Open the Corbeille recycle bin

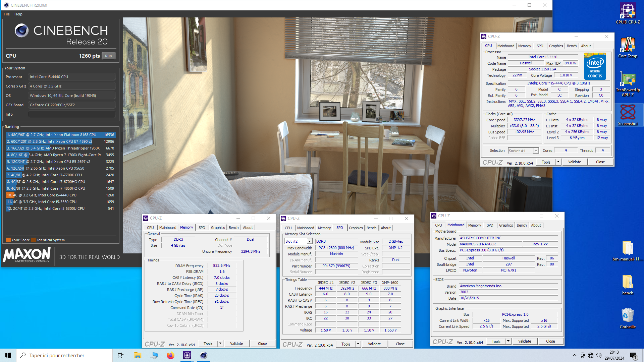pyautogui.click(x=628, y=318)
